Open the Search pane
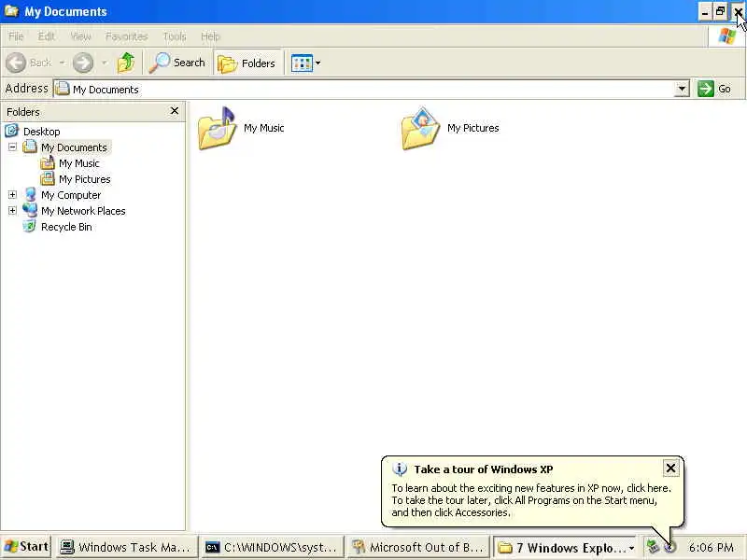The height and width of the screenshot is (560, 747). (x=176, y=63)
